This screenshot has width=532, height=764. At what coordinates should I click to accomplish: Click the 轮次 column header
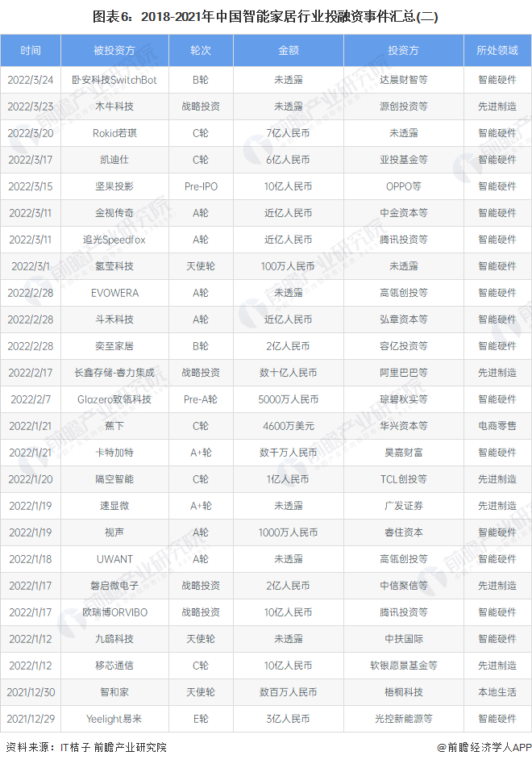click(x=201, y=50)
